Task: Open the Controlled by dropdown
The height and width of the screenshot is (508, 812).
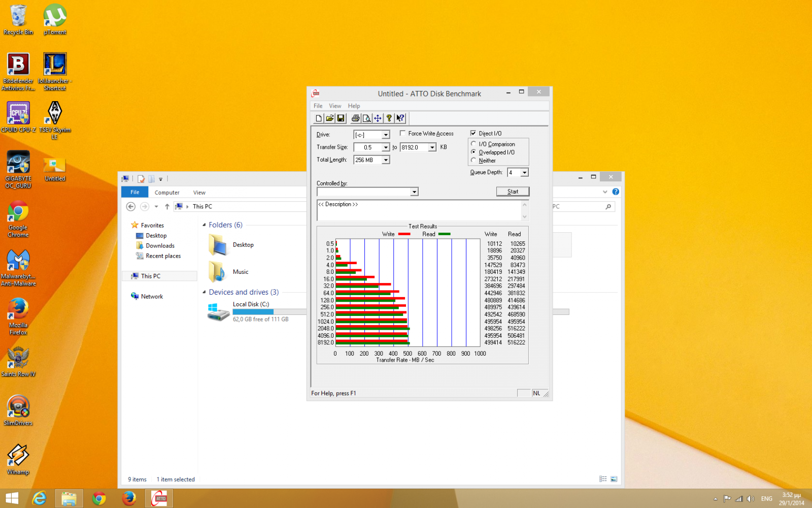Action: pos(415,192)
